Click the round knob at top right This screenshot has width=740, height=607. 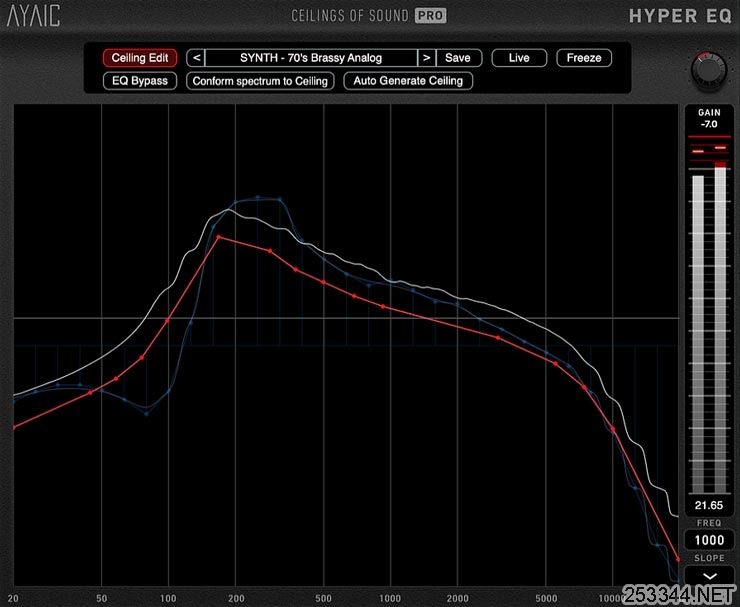click(x=708, y=71)
